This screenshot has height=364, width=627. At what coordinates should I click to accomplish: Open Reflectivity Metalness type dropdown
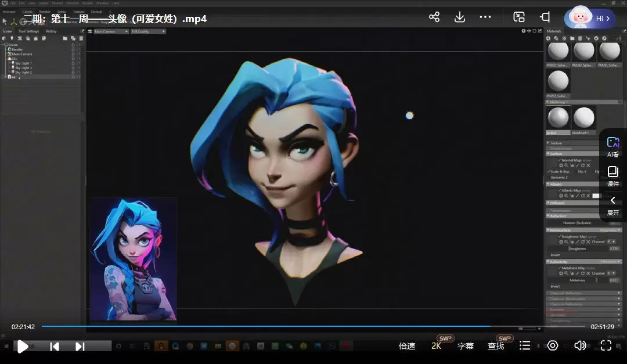coord(610,262)
